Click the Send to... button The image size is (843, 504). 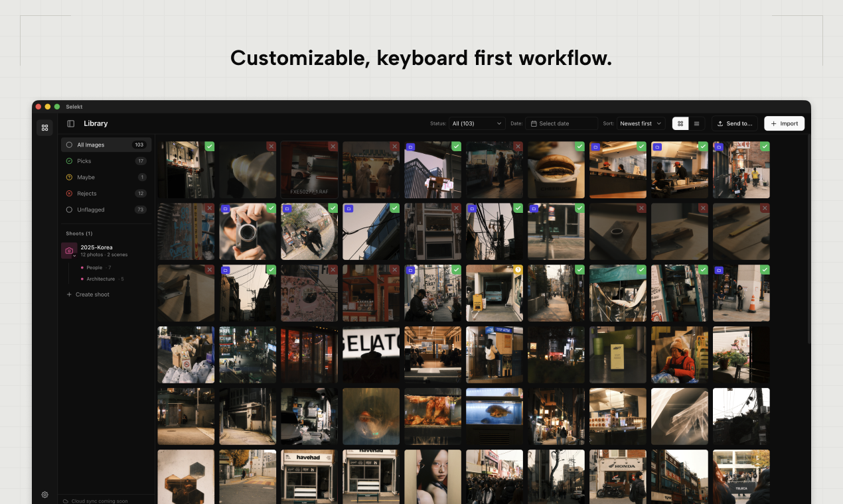coord(735,123)
